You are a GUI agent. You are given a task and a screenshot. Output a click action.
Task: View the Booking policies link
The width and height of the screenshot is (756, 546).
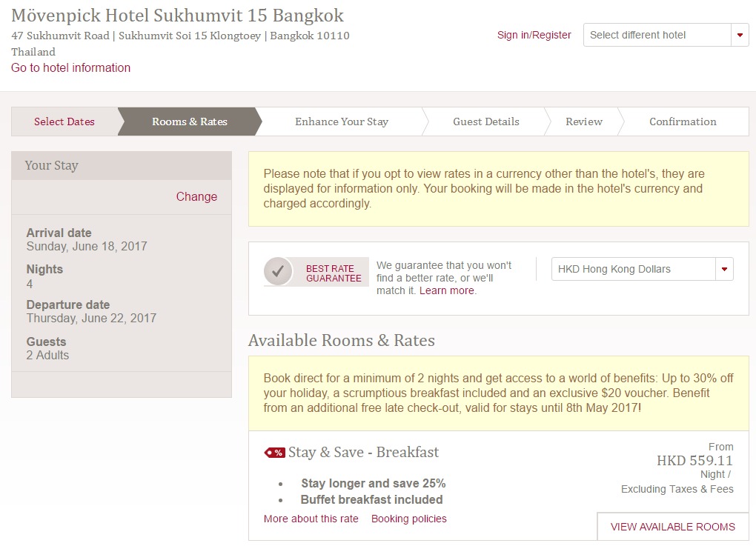(409, 519)
